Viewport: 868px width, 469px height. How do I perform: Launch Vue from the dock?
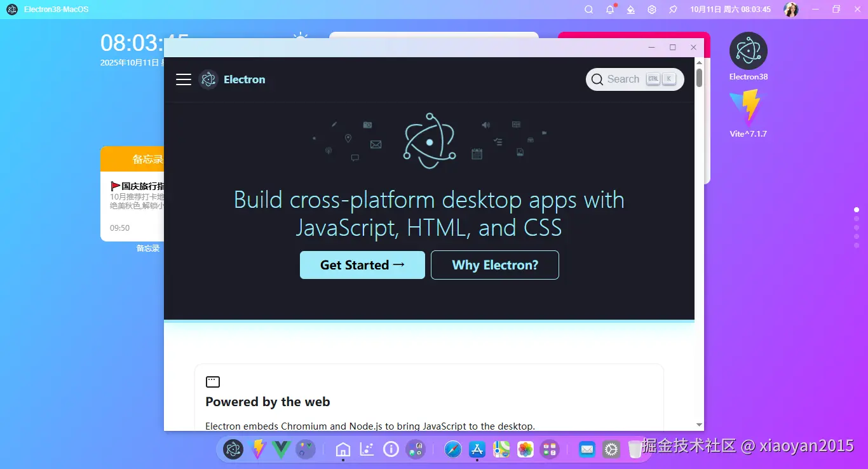click(281, 449)
